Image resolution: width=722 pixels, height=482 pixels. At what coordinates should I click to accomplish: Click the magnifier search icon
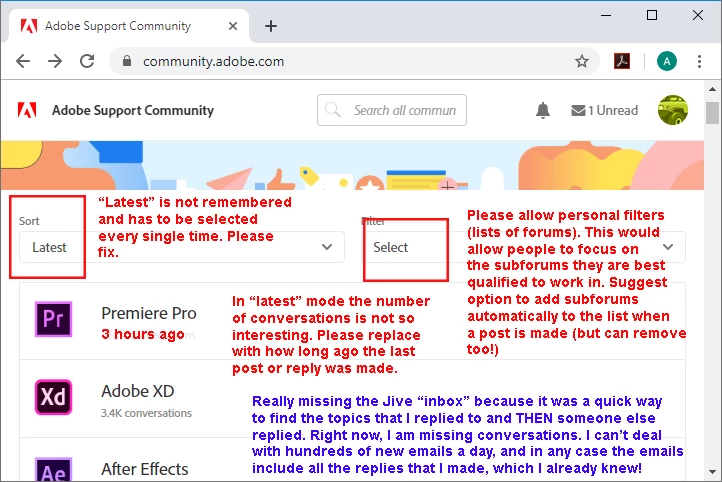(332, 110)
